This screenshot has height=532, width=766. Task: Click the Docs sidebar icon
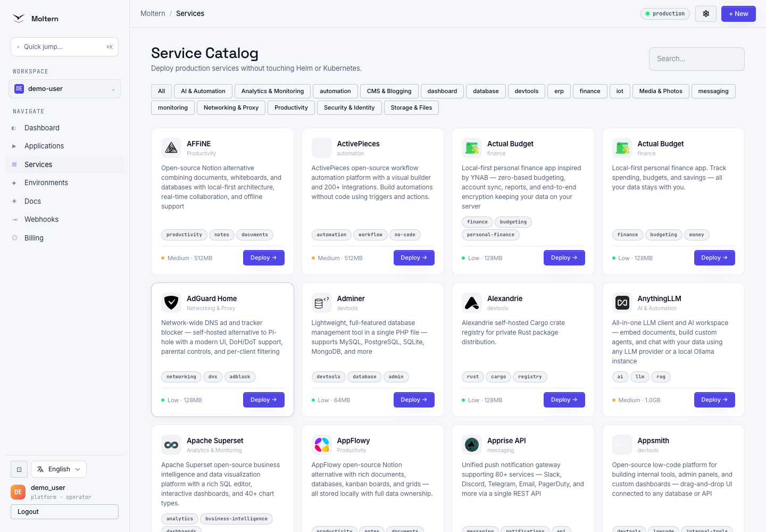(x=14, y=201)
